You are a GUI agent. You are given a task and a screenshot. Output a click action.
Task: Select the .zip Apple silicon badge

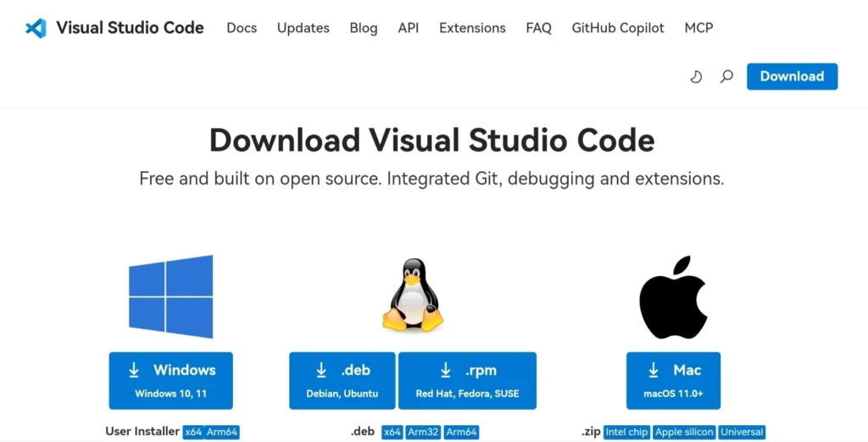(685, 432)
